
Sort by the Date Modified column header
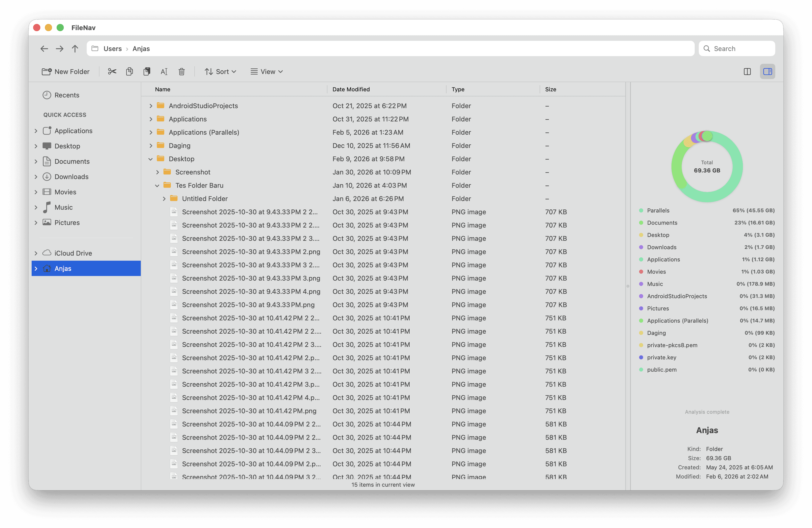[351, 89]
